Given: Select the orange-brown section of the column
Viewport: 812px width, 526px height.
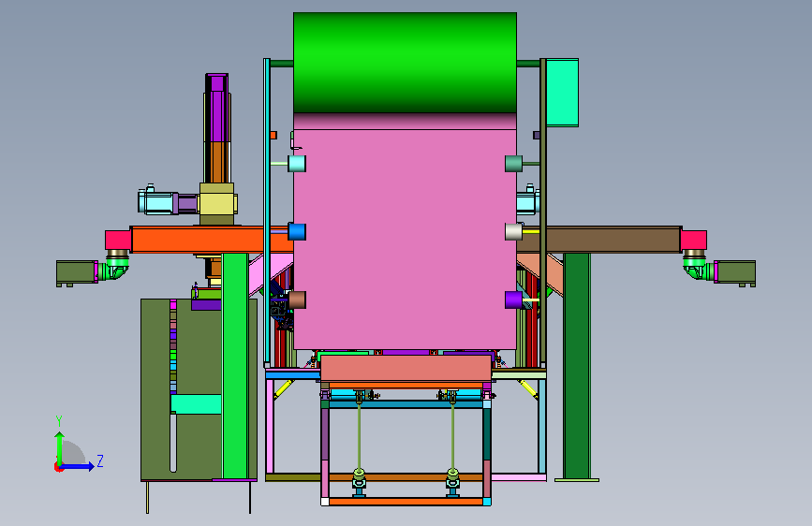Looking at the screenshot, I should tap(217, 162).
